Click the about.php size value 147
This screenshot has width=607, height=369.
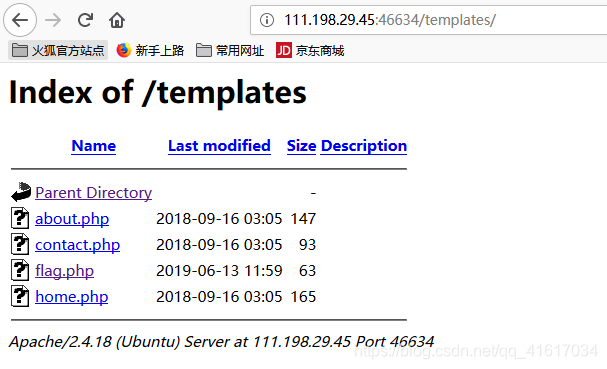pos(303,219)
